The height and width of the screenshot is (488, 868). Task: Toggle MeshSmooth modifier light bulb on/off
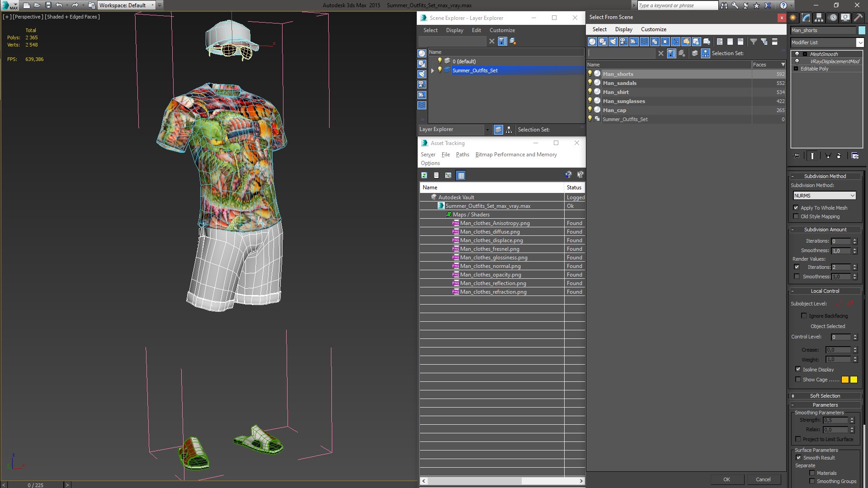click(x=797, y=54)
